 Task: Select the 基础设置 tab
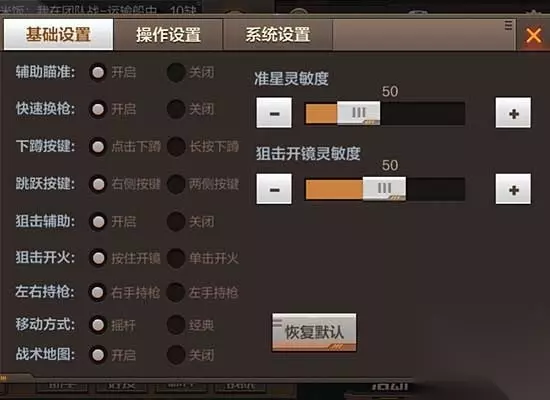[58, 34]
